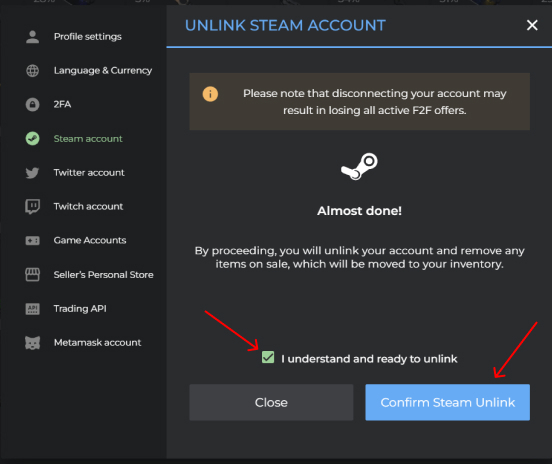
Task: Uncheck the 'I understand and ready to unlink' checkbox
Action: point(268,357)
